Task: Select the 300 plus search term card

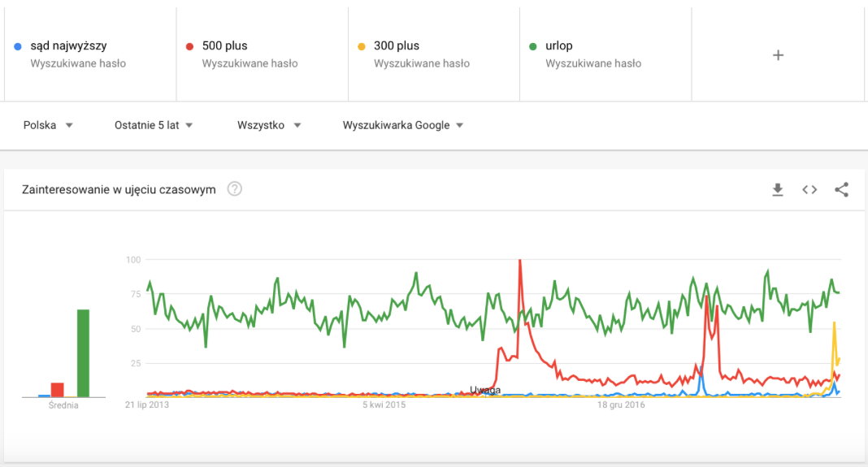Action: point(434,54)
